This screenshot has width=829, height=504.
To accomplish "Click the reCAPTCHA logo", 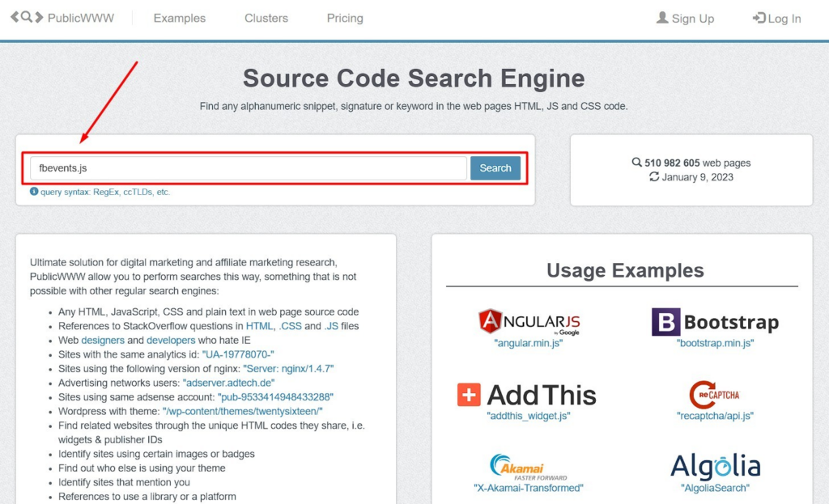I will click(x=715, y=395).
